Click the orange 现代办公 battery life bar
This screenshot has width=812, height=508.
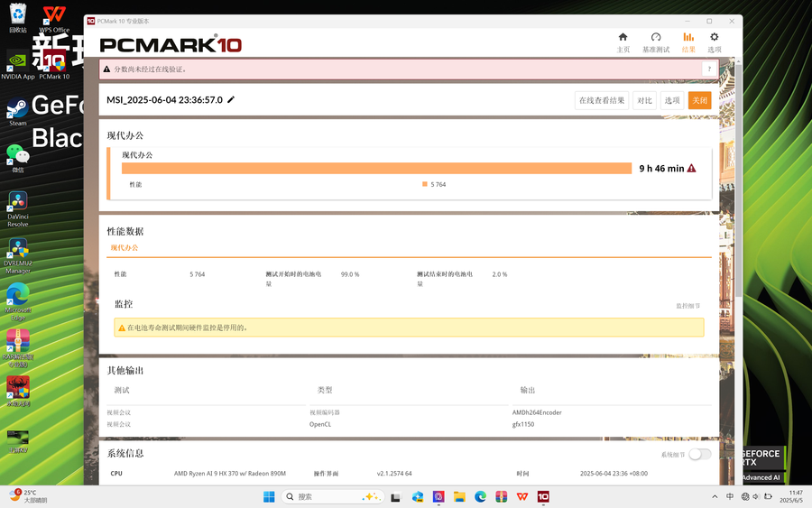376,169
